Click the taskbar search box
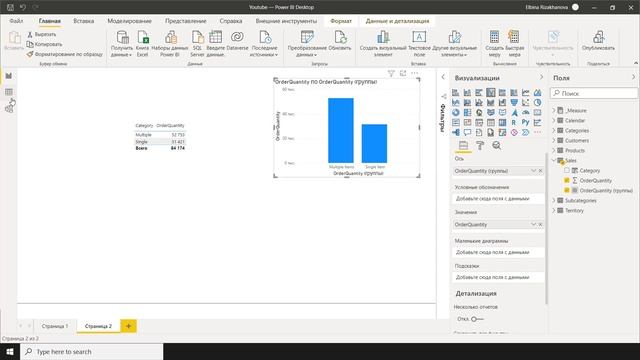 [91, 351]
